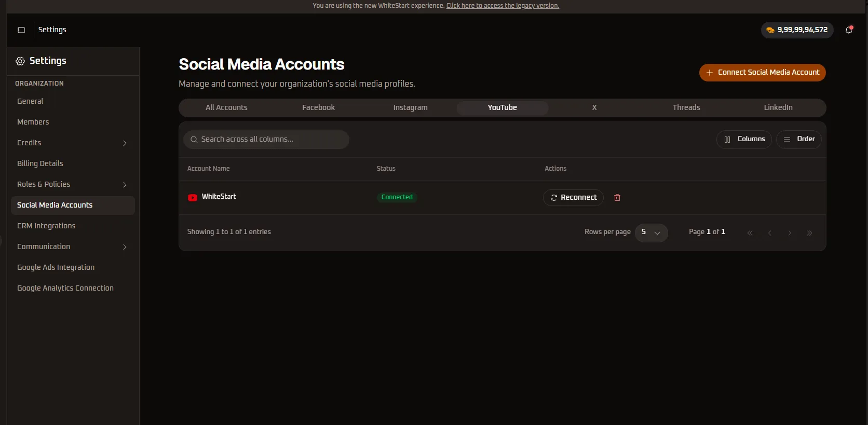Click the YouTube logo beside WhiteStart

[x=193, y=197]
